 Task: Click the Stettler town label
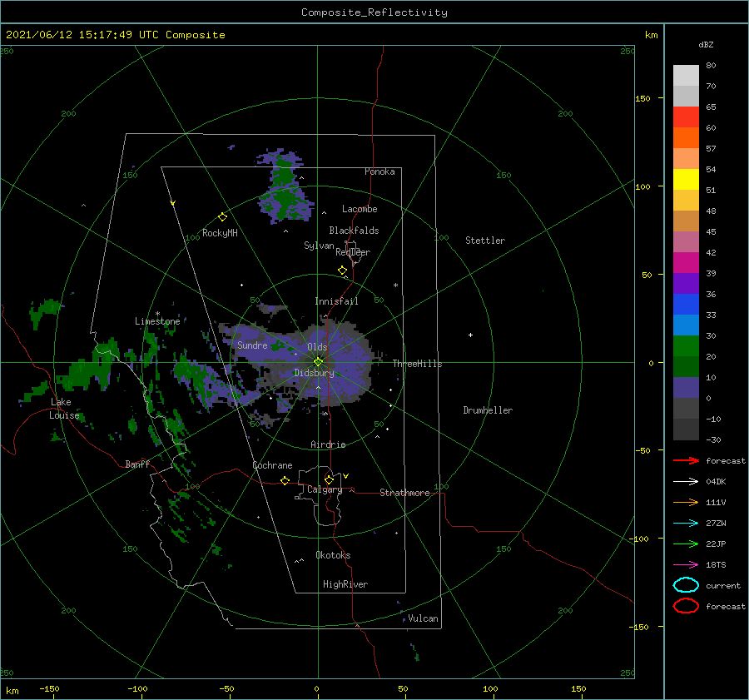coord(485,241)
